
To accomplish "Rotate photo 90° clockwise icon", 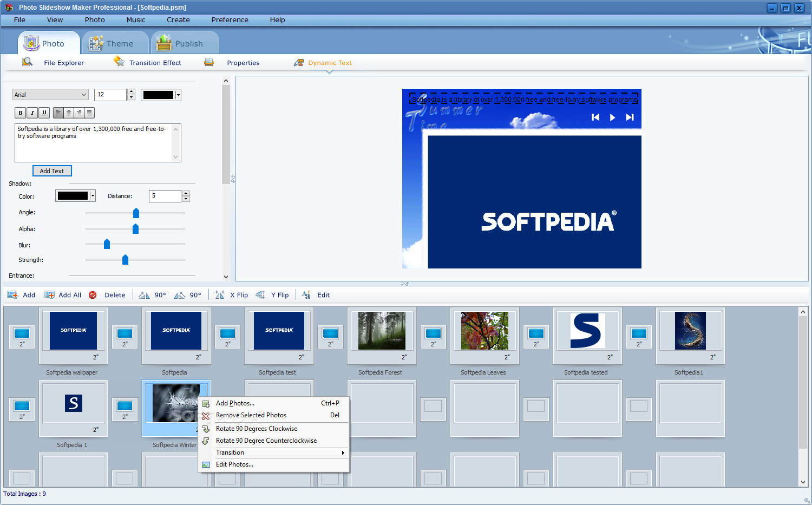I will (144, 295).
